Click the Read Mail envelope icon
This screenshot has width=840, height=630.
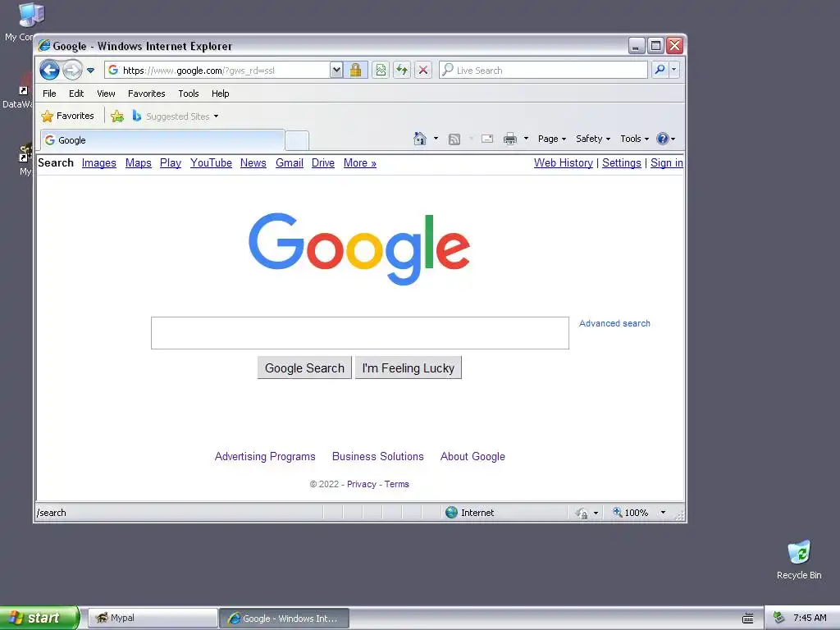coord(487,139)
